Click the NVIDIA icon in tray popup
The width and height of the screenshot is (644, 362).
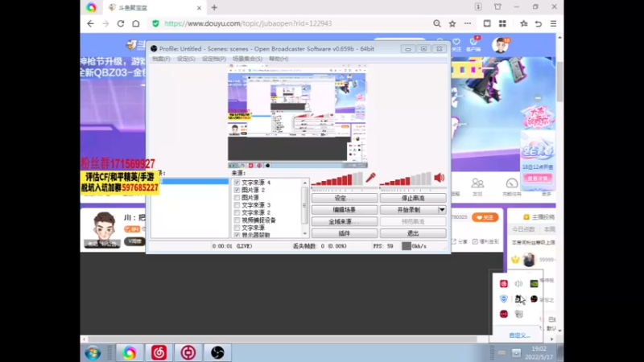[x=534, y=284]
